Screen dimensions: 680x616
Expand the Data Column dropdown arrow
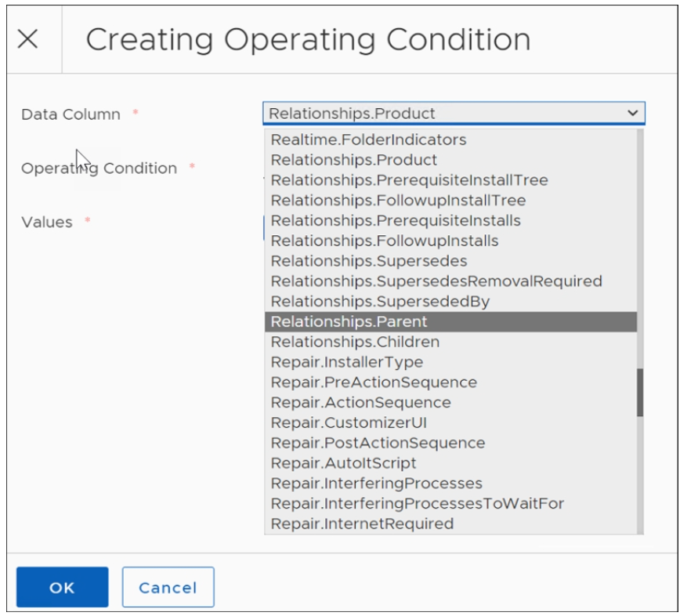point(632,114)
